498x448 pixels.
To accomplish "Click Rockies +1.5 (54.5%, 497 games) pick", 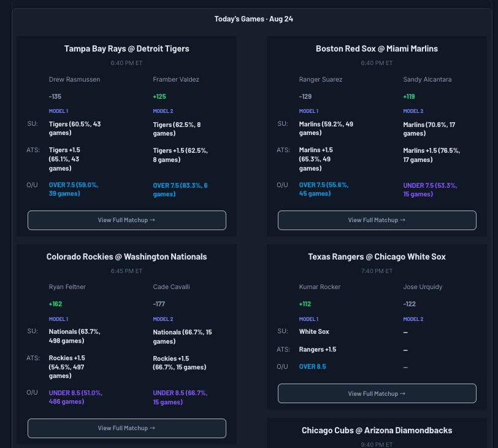I will pyautogui.click(x=67, y=367).
